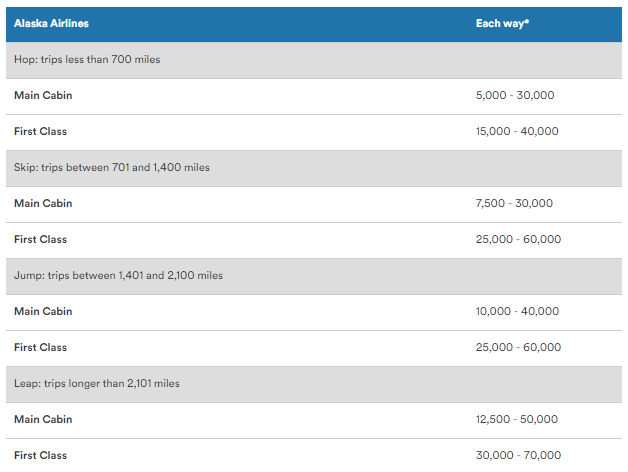
Task: Click the Main Cabin label under Leap
Action: pos(43,419)
